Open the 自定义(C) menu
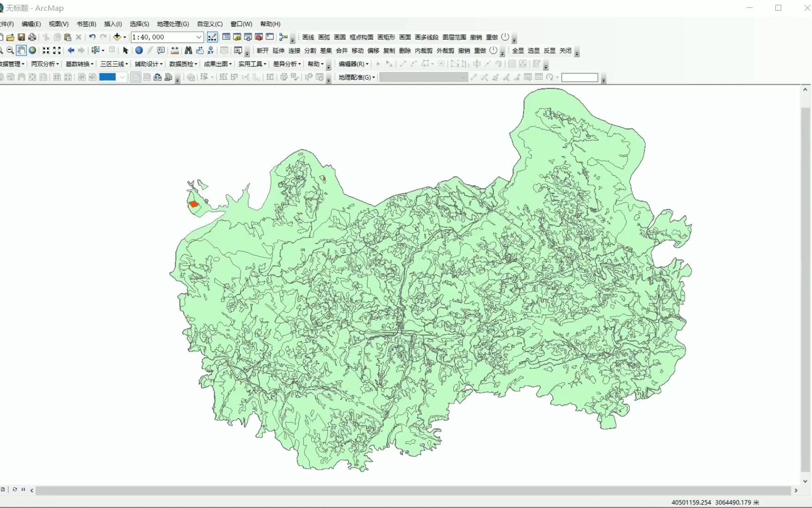 [210, 24]
